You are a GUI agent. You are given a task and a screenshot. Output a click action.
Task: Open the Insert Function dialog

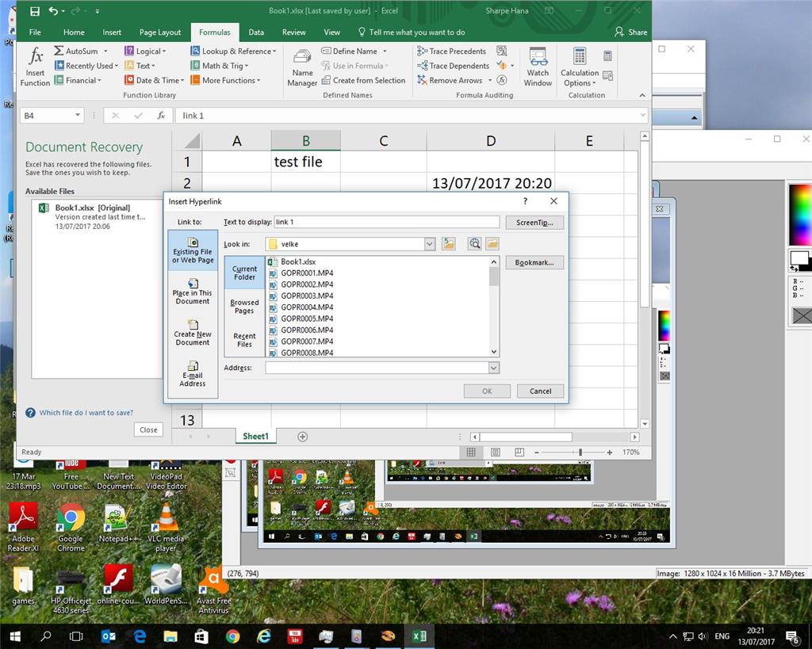[35, 67]
